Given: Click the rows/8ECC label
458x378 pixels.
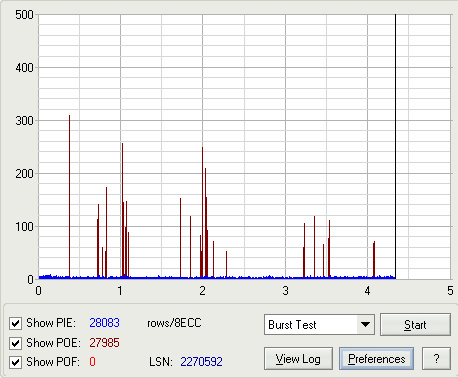Looking at the screenshot, I should 174,323.
